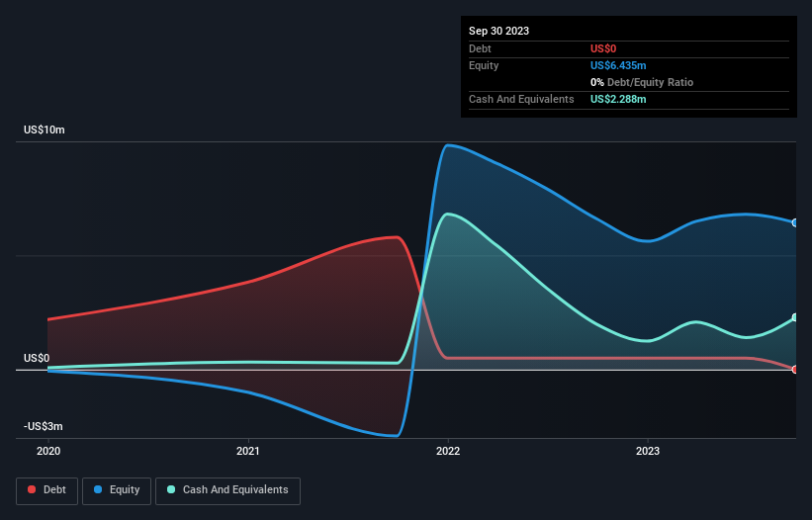Click the US$0 y-axis label

[x=37, y=358]
